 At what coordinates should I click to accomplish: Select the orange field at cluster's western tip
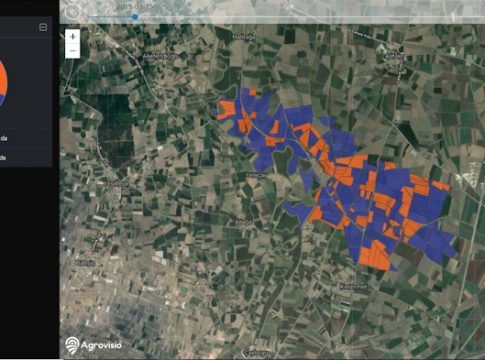coord(226,110)
